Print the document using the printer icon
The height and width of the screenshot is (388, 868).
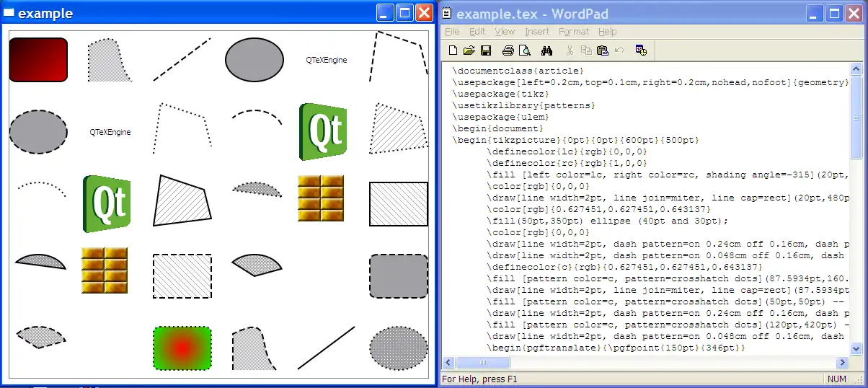tap(508, 50)
